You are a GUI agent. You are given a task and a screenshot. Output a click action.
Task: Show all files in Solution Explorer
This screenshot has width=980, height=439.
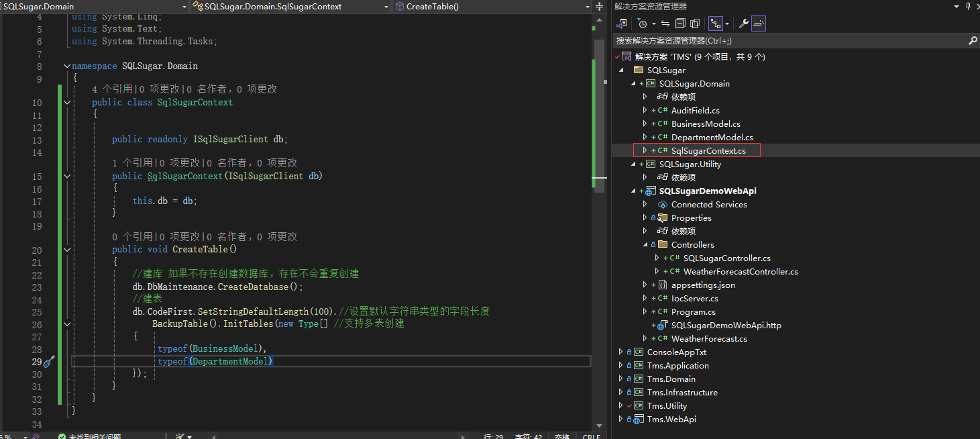coord(695,23)
